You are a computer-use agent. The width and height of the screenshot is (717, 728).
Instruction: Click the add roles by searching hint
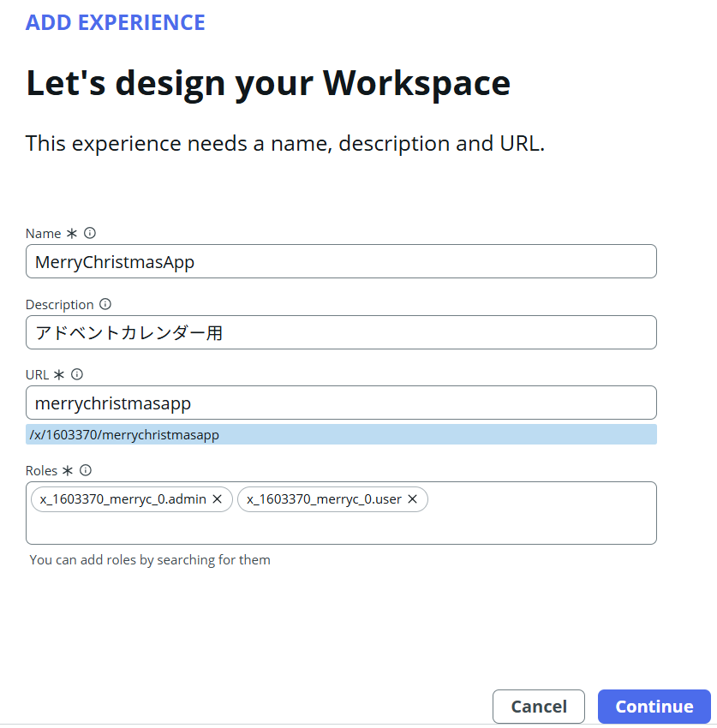pyautogui.click(x=150, y=560)
